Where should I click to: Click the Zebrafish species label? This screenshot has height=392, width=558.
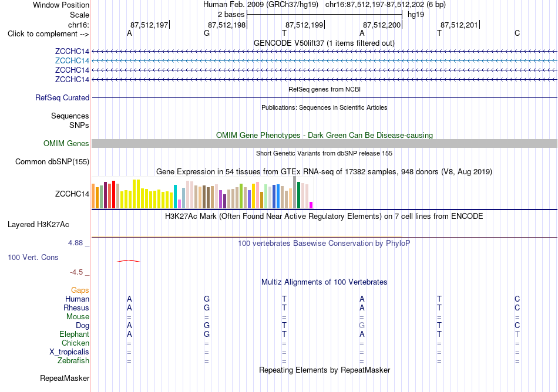(73, 361)
